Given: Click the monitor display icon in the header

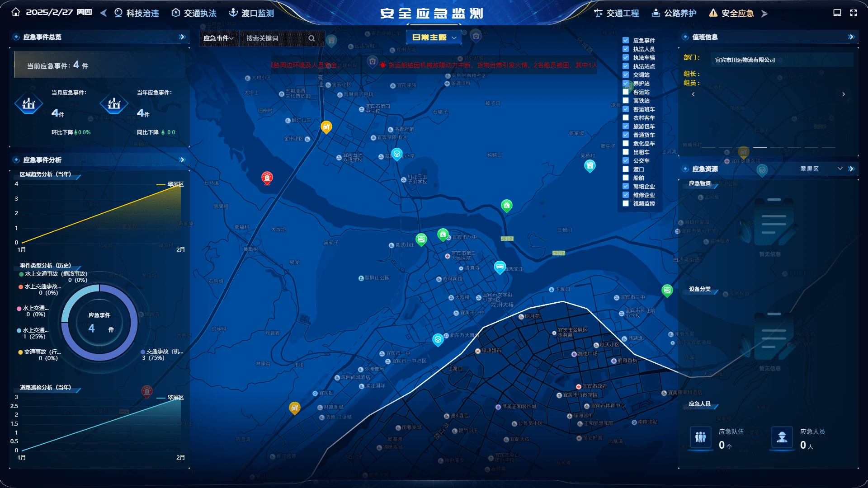Looking at the screenshot, I should point(837,13).
